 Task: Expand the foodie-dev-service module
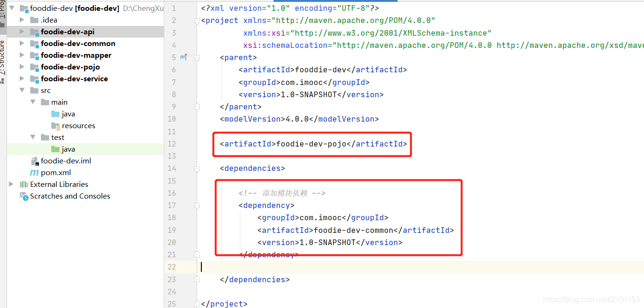pos(22,78)
